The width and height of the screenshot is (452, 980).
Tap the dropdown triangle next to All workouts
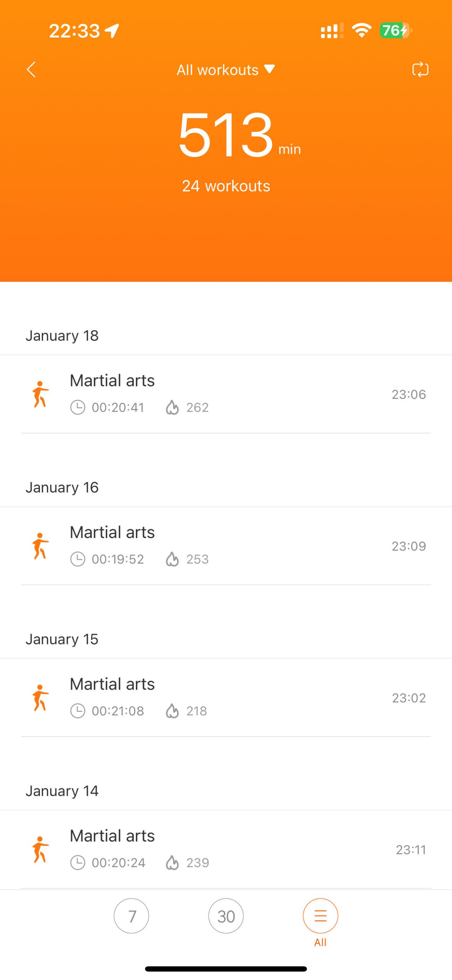coord(269,69)
